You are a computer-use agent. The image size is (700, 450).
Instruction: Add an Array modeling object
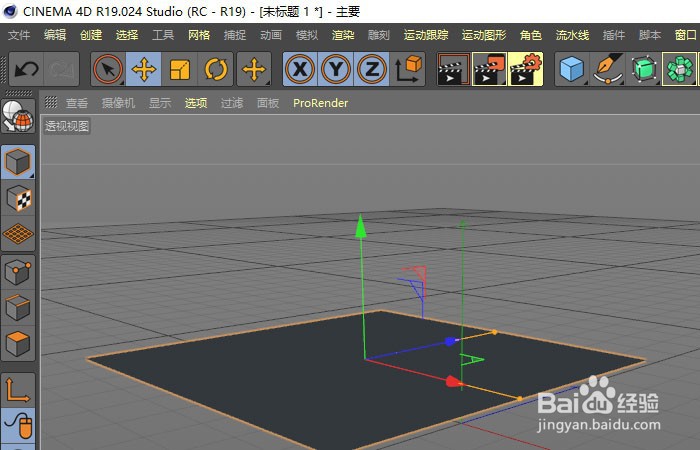tap(679, 69)
